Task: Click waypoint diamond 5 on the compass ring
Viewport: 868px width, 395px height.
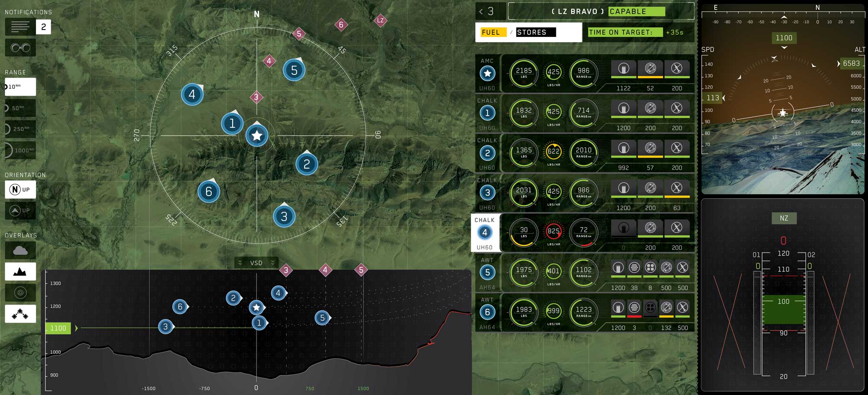Action: pos(299,33)
